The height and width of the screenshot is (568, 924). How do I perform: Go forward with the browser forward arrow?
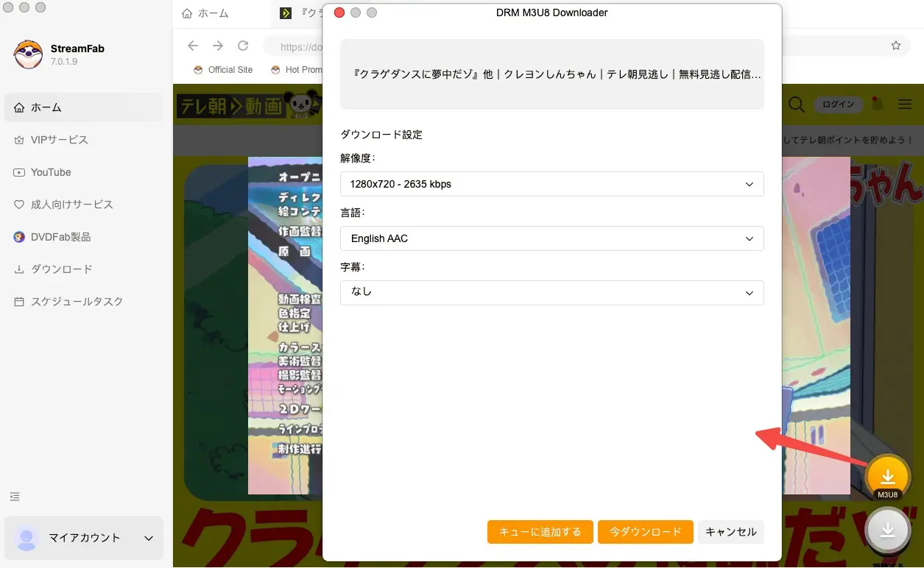pyautogui.click(x=218, y=46)
